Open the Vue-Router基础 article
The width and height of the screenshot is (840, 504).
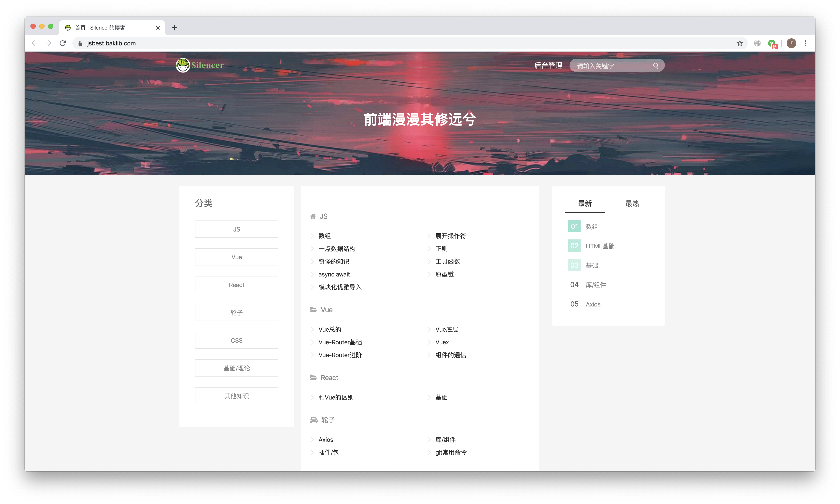point(340,342)
